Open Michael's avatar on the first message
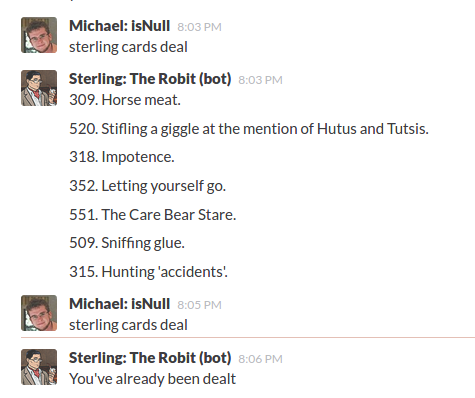The height and width of the screenshot is (398, 475). (39, 35)
